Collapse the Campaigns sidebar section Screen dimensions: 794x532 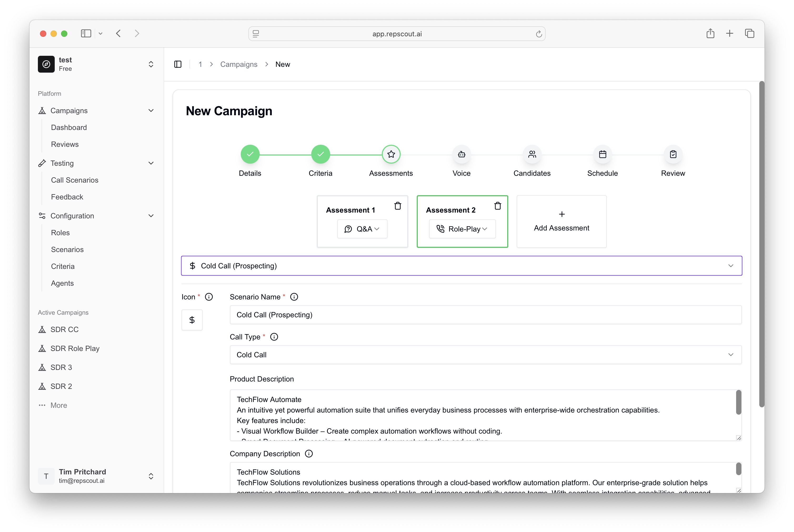click(151, 111)
